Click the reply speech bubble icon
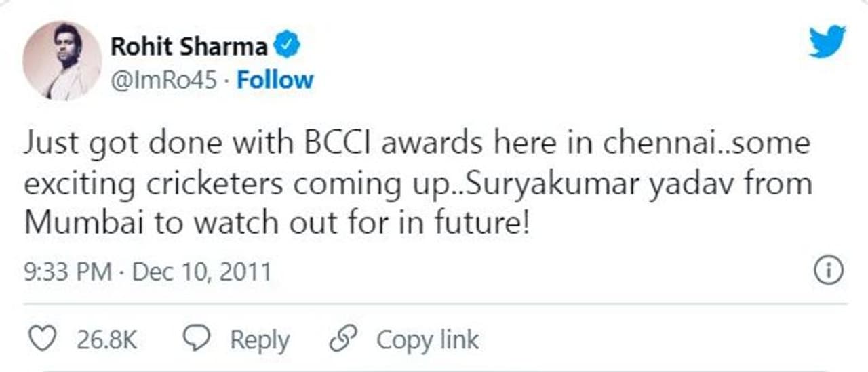Image resolution: width=868 pixels, height=372 pixels. (x=198, y=339)
